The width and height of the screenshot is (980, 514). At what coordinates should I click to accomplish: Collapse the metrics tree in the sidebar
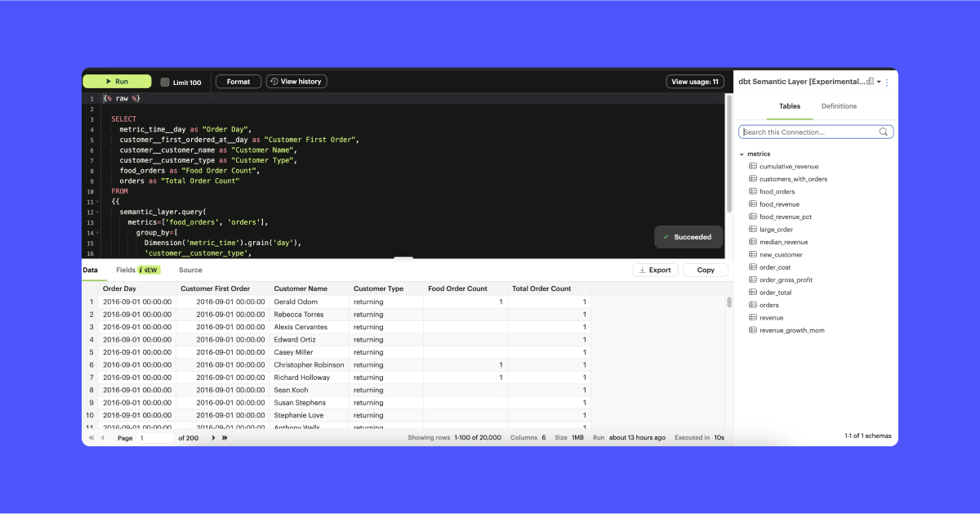742,154
